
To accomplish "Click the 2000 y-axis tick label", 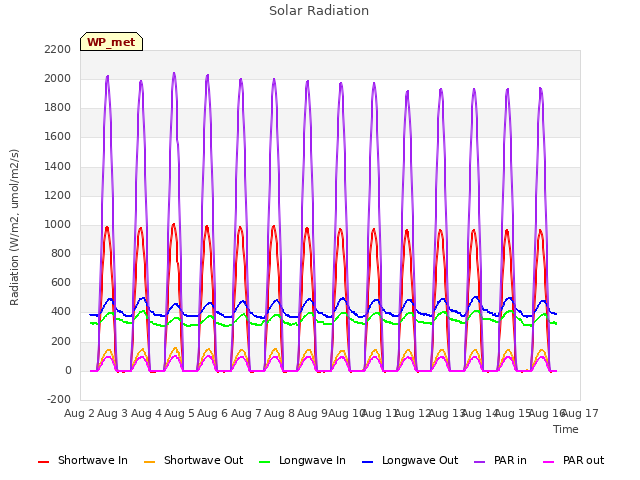I will [58, 78].
